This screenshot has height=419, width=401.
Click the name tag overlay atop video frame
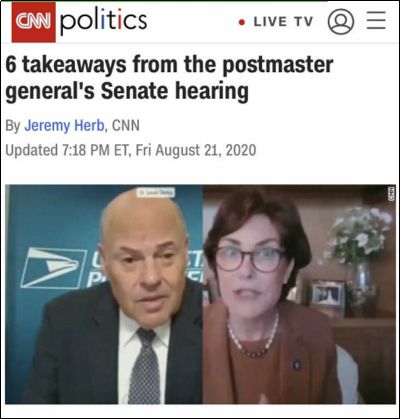[156, 192]
